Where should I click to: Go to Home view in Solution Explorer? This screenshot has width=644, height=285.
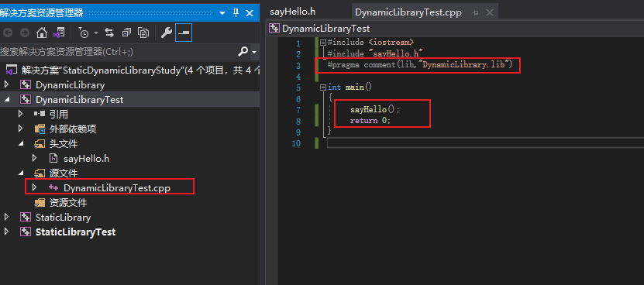42,33
